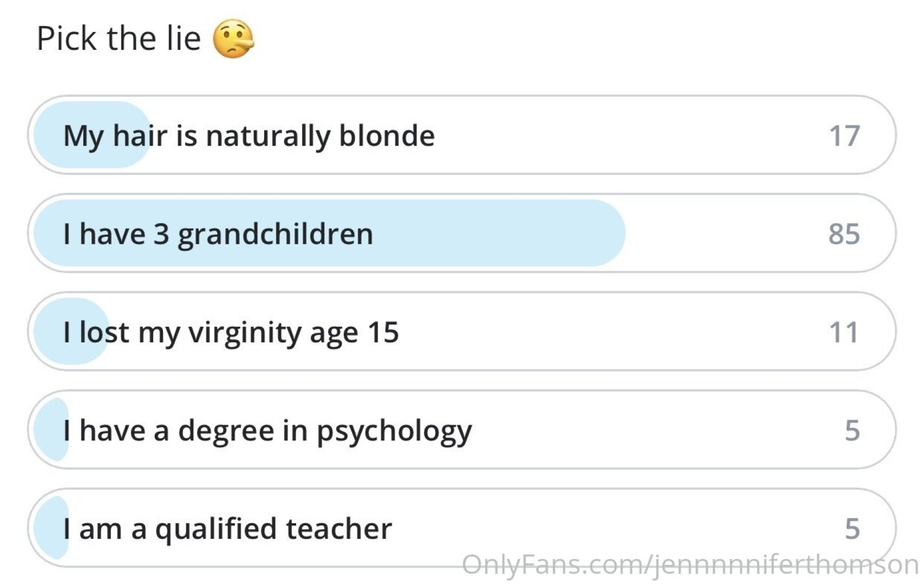Vote for "I am a qualified teacher"
924x585 pixels.
tap(228, 529)
